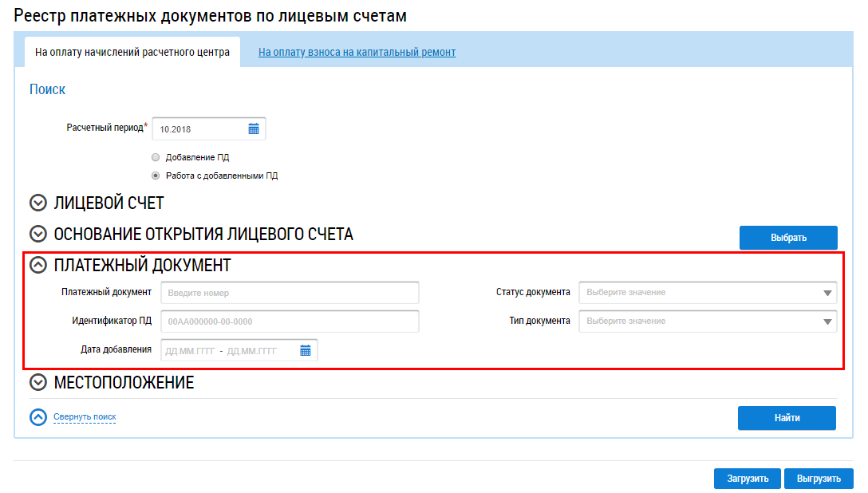
Task: Select На оплату начислений расчетного центра tab
Action: click(132, 52)
